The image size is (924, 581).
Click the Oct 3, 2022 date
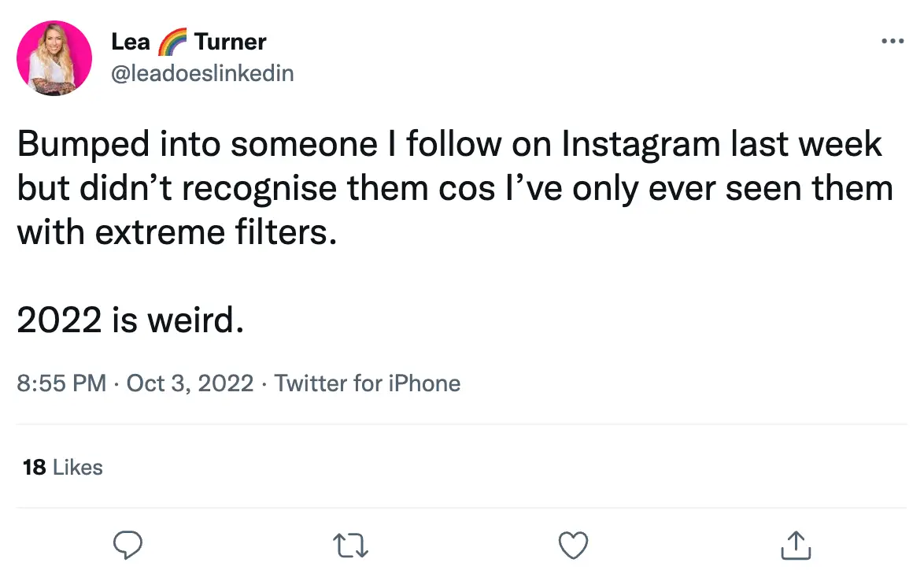[x=190, y=383]
